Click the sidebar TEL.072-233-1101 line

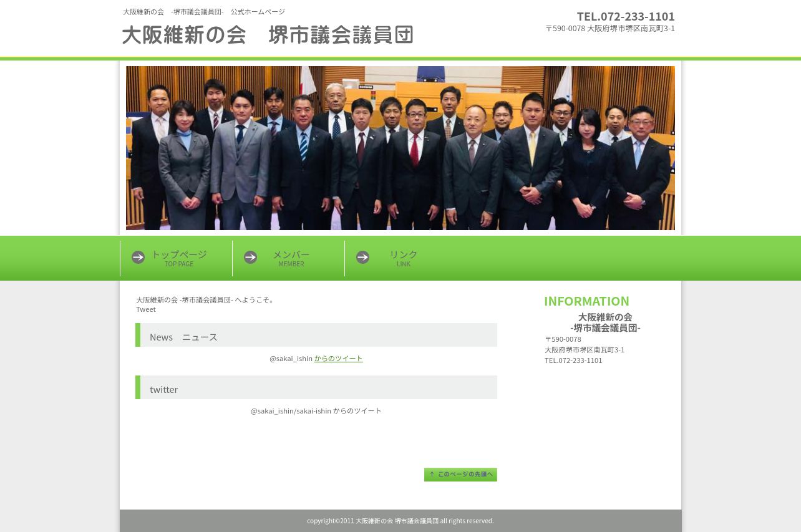(573, 360)
